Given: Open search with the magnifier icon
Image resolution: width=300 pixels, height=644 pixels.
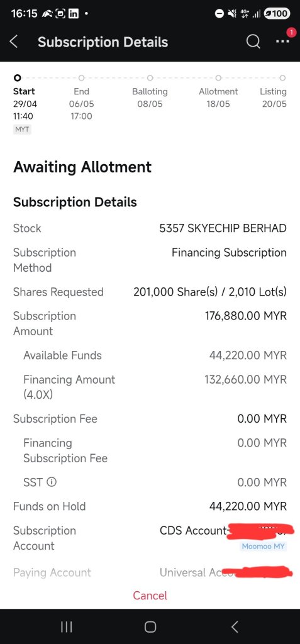Looking at the screenshot, I should point(253,42).
